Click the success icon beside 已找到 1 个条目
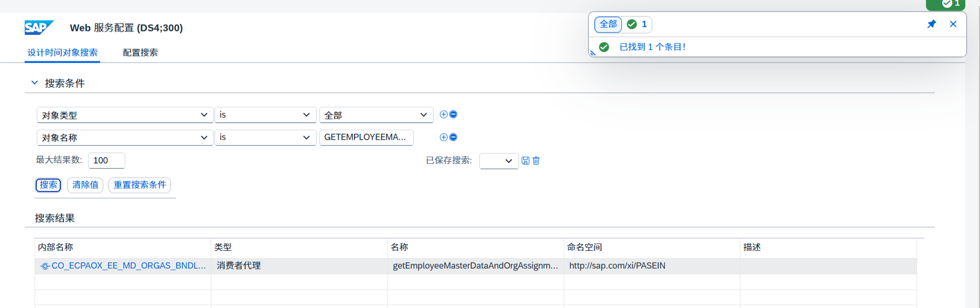 click(x=604, y=47)
